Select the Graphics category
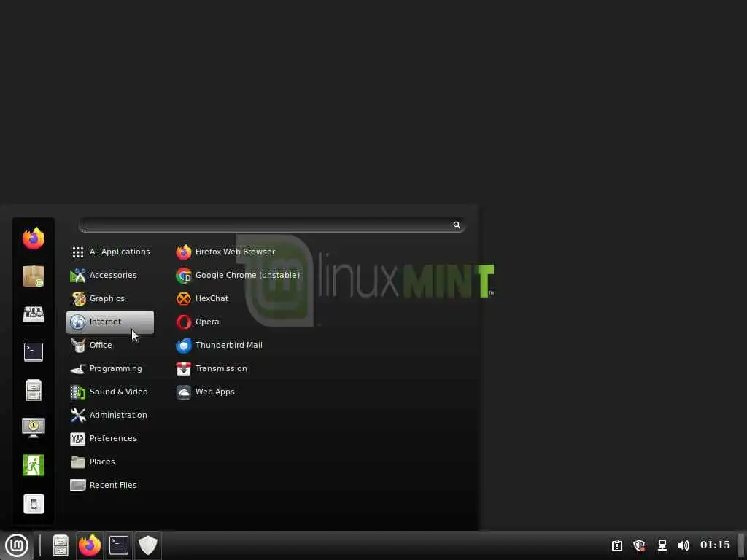Viewport: 747px width, 560px height. (110, 298)
